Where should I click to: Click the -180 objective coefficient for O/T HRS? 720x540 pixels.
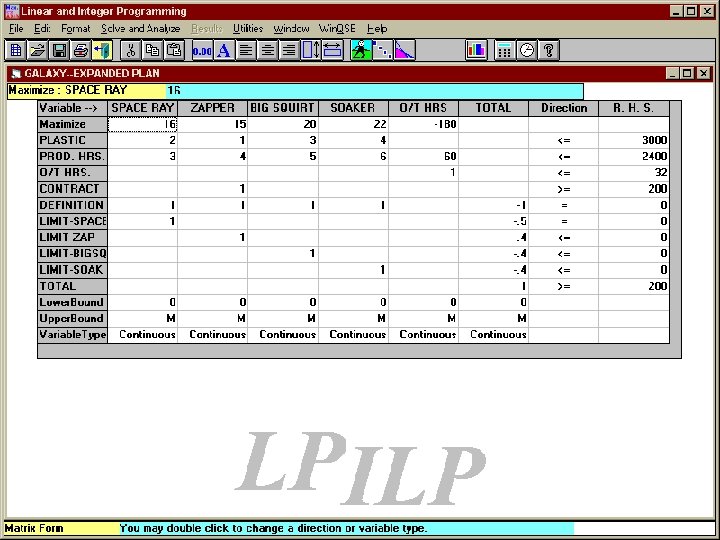[x=423, y=124]
